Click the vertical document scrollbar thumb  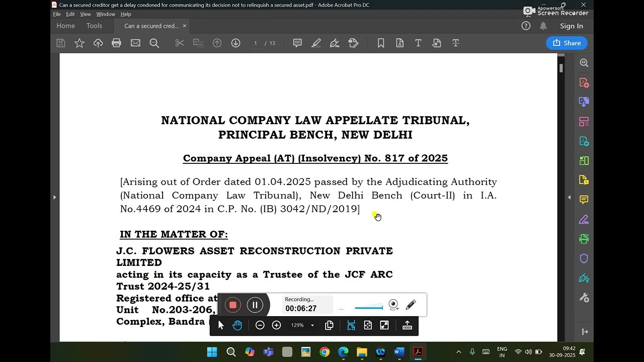[x=561, y=67]
